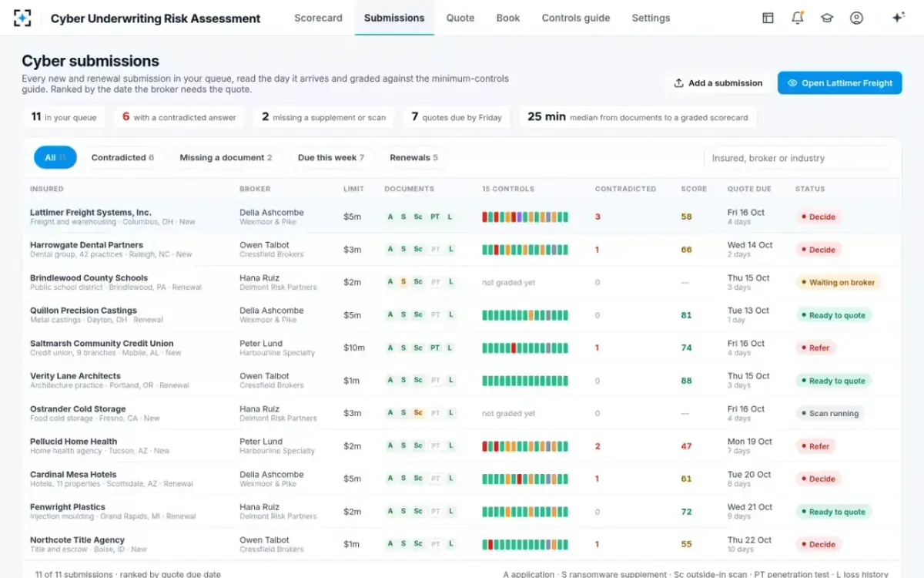Click the Decide status for Northcote Title Agency
924x578 pixels.
(818, 545)
